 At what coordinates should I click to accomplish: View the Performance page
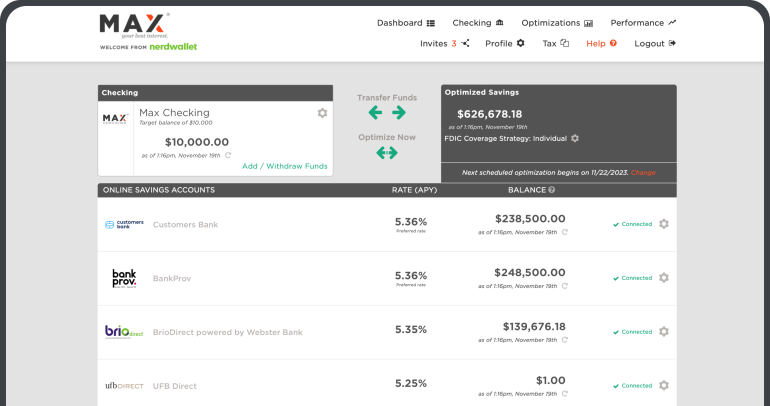[643, 23]
